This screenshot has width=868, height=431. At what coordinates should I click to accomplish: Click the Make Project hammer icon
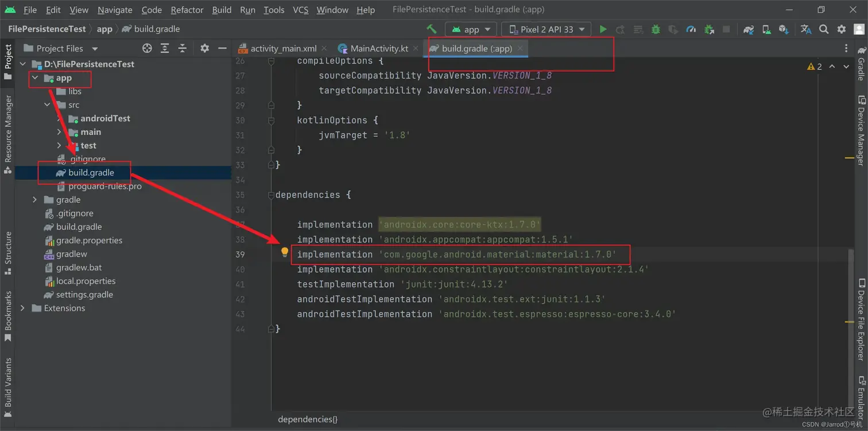tap(432, 29)
